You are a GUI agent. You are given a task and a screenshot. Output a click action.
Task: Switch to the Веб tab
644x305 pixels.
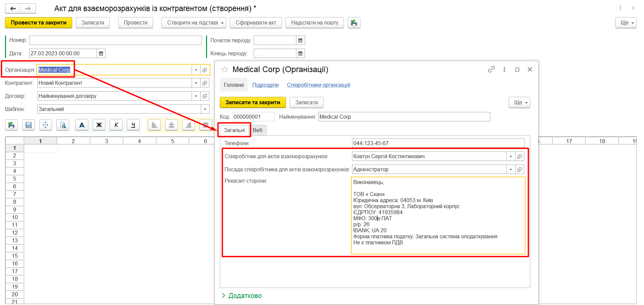[258, 130]
